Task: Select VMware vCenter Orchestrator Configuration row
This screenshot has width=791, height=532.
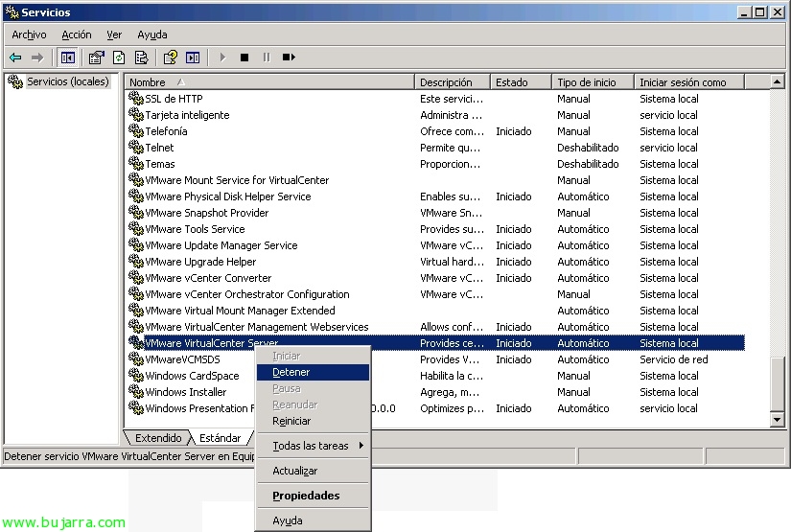Action: [435, 294]
